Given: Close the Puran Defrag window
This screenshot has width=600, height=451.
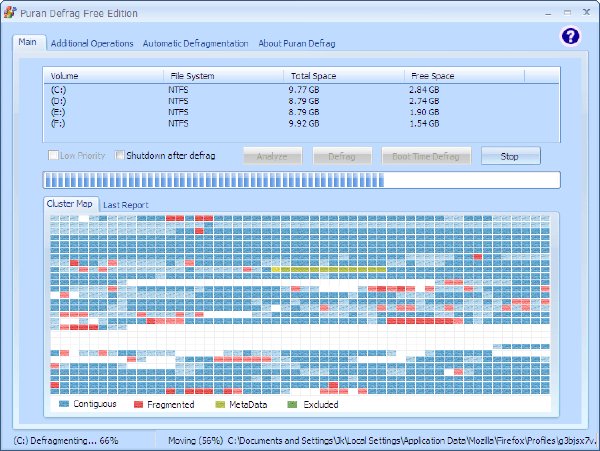Looking at the screenshot, I should coord(586,12).
